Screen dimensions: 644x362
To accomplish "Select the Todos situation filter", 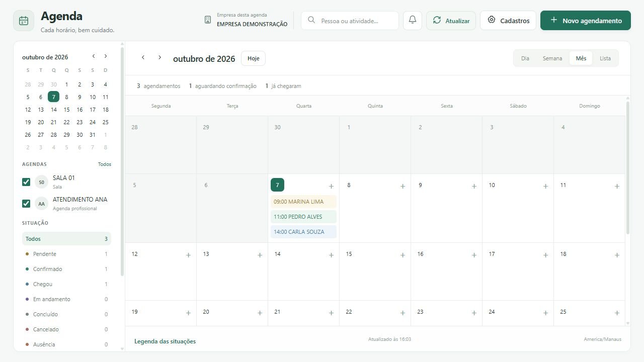I will [x=66, y=239].
